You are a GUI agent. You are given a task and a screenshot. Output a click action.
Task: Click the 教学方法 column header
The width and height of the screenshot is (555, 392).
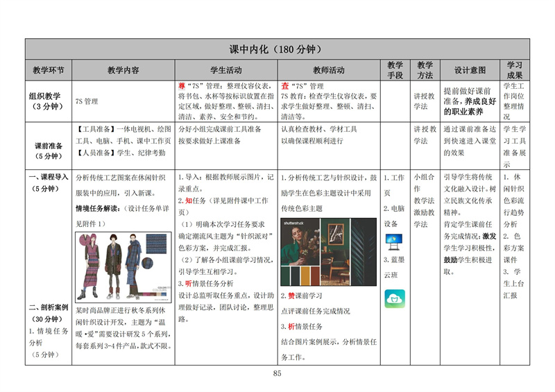pos(425,70)
